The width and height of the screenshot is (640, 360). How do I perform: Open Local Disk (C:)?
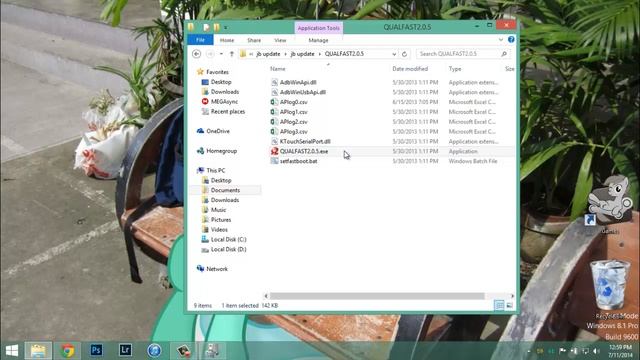coord(229,239)
